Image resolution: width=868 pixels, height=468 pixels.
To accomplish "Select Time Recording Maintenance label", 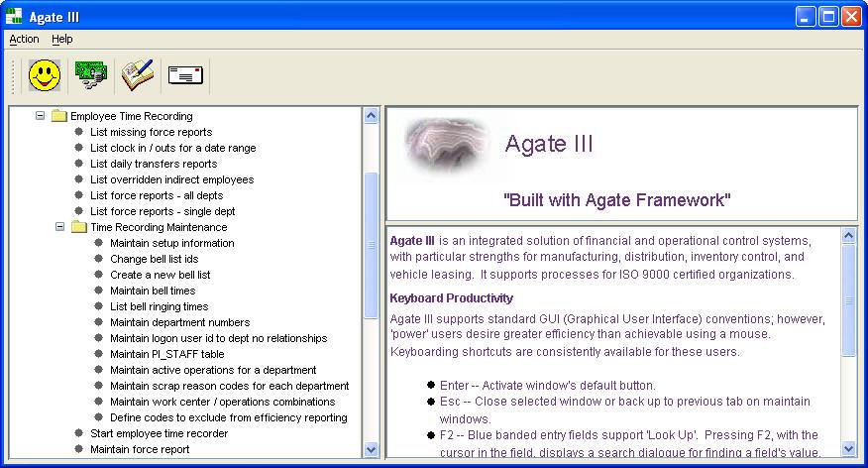I will [x=159, y=227].
